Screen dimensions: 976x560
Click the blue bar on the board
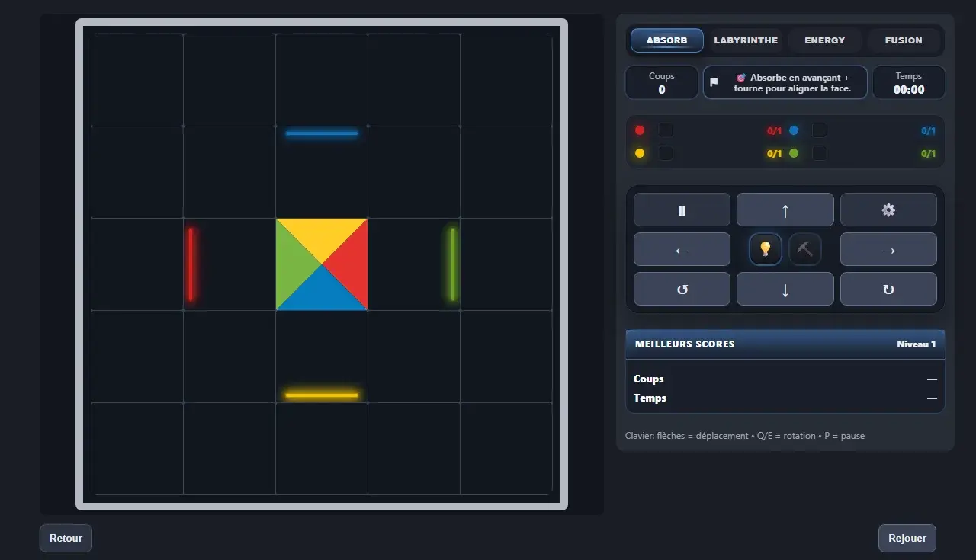pos(322,133)
